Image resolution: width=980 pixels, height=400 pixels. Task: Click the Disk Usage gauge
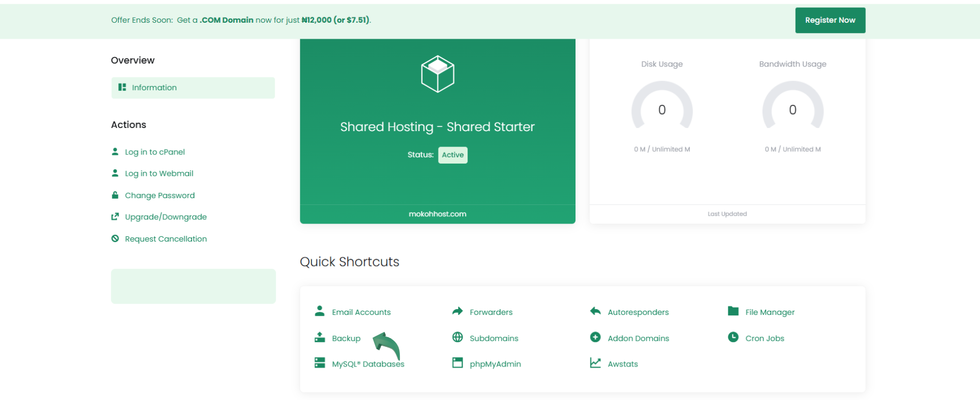coord(662,105)
